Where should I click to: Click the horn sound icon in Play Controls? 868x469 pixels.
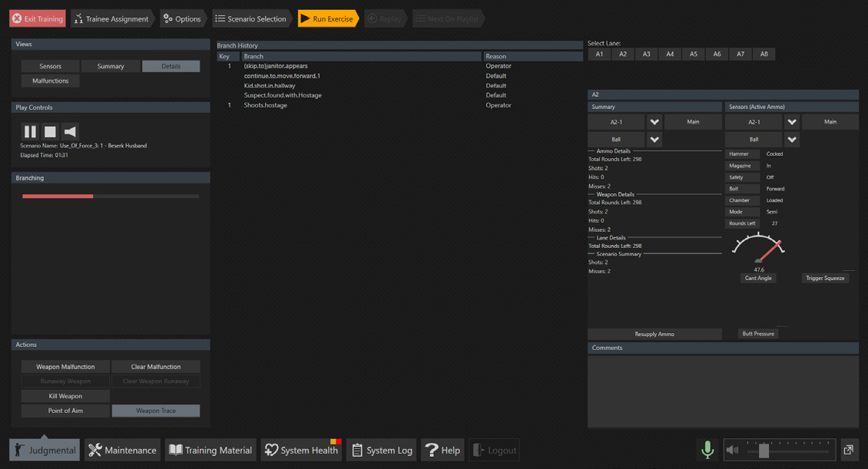point(70,131)
